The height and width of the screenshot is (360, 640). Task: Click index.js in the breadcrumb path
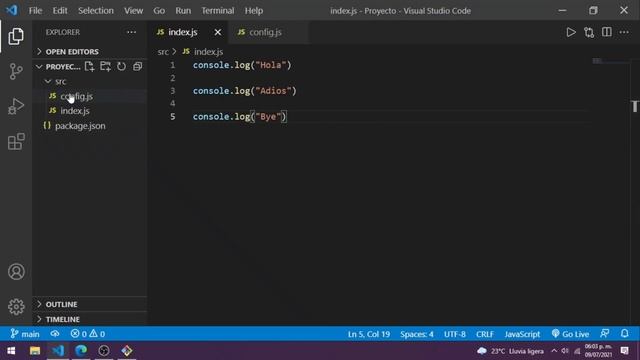coord(208,52)
